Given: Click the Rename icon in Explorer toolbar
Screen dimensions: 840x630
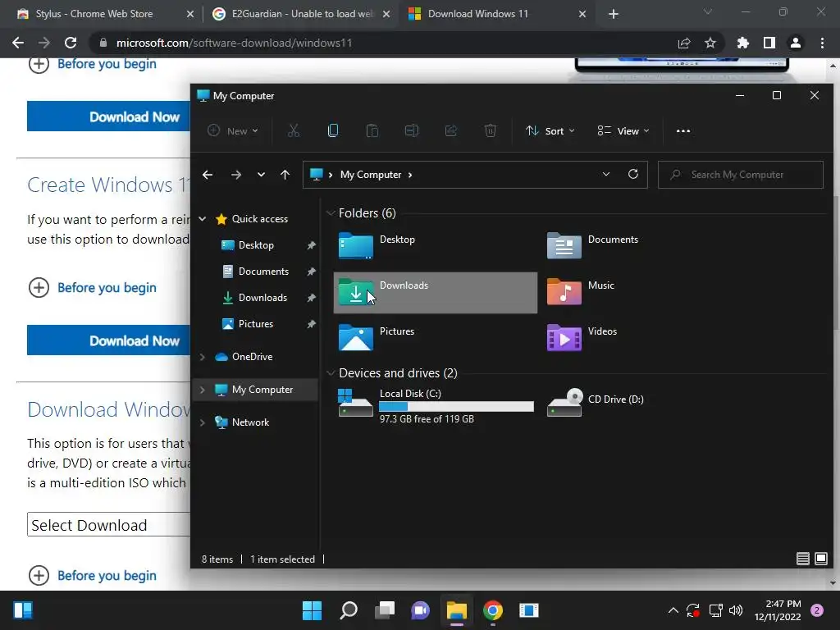Looking at the screenshot, I should [412, 130].
